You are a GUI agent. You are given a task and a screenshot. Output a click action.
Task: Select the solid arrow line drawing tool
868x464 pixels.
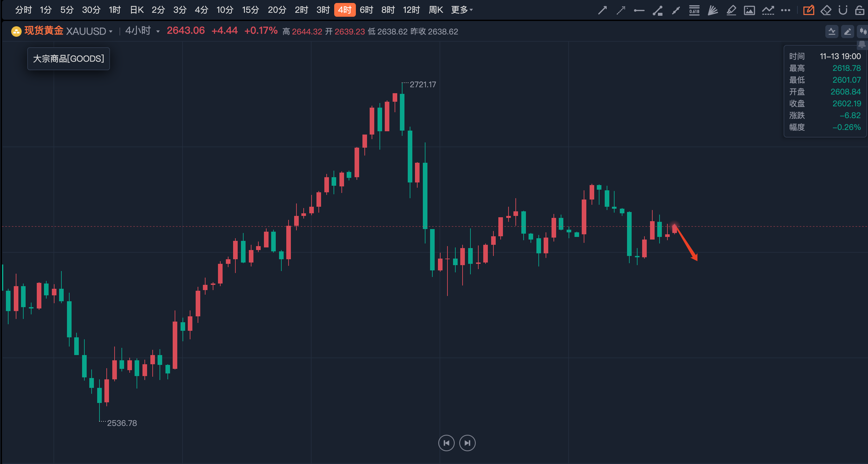click(602, 11)
